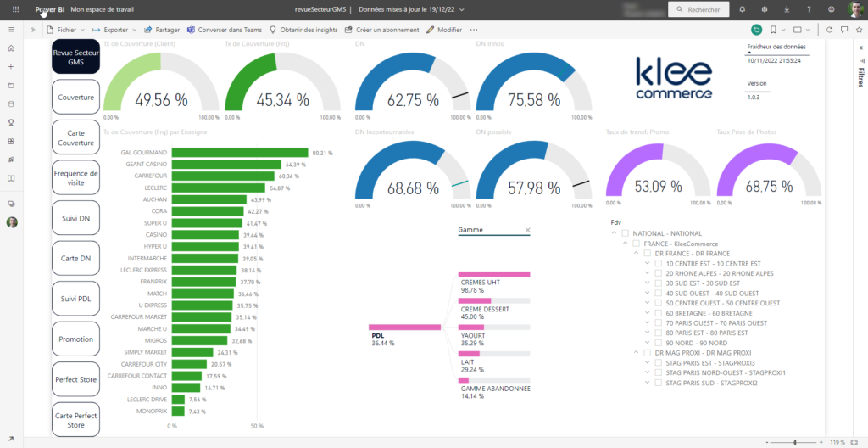Screen dimensions: 868x448
Task: Expand the Filtres pane
Action: (x=860, y=48)
